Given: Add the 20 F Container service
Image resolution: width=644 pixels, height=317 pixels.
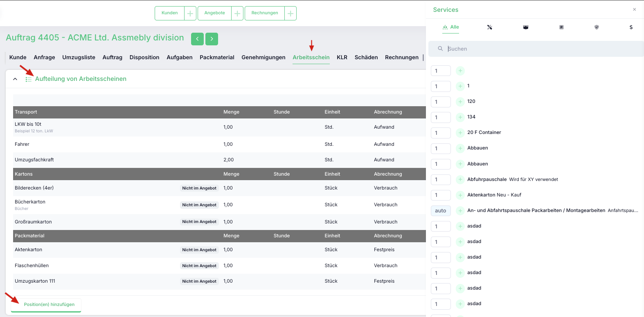Looking at the screenshot, I should 460,133.
